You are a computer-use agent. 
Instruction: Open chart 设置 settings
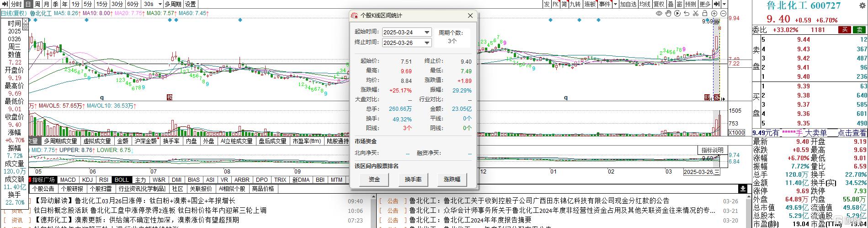click(x=191, y=4)
